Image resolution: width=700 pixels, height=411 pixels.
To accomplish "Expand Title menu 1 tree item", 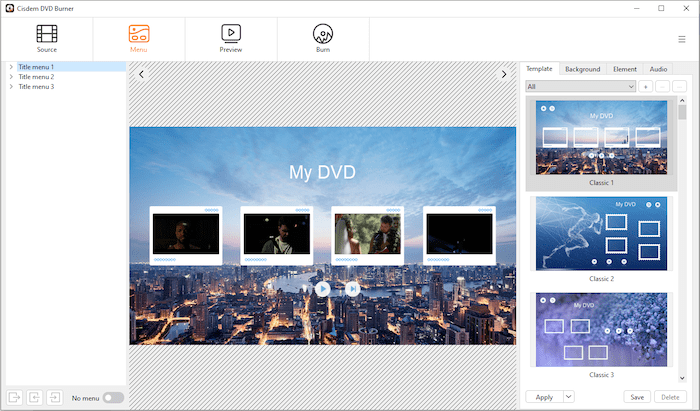I will [x=10, y=67].
